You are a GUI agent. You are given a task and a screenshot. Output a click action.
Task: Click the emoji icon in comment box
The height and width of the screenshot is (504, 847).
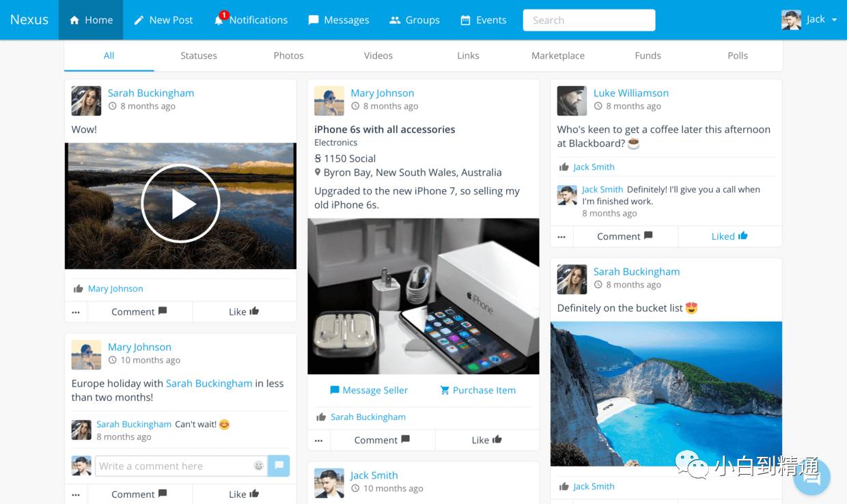pos(259,466)
